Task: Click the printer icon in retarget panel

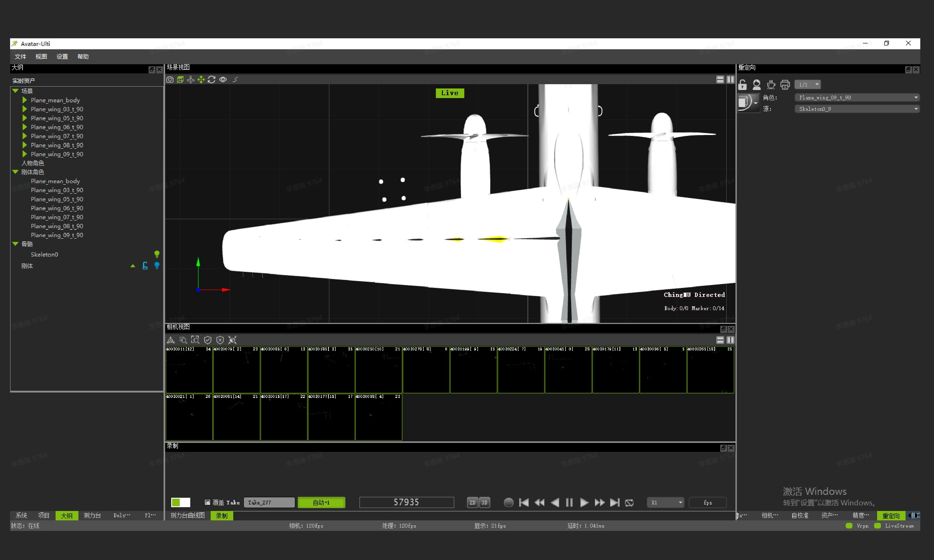Action: pyautogui.click(x=785, y=85)
